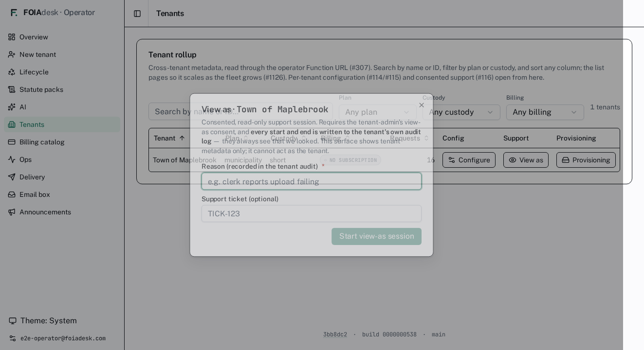This screenshot has width=644, height=350.
Task: Click the Lifecycle icon in sidebar
Action: click(12, 72)
